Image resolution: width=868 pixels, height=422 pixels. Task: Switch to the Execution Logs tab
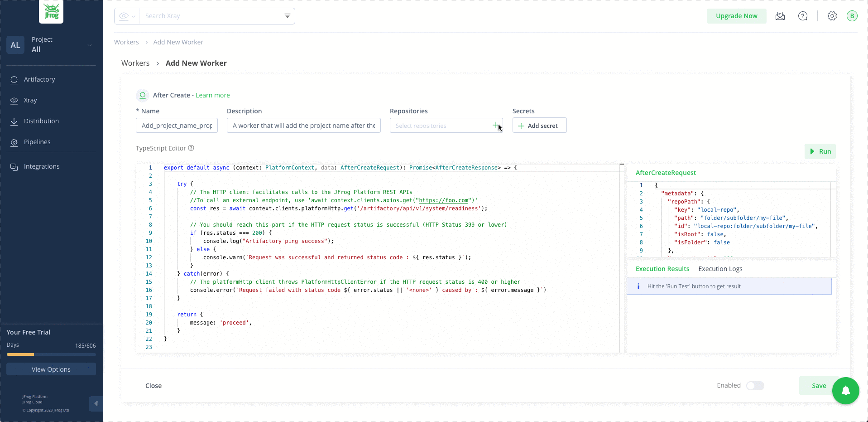point(720,269)
